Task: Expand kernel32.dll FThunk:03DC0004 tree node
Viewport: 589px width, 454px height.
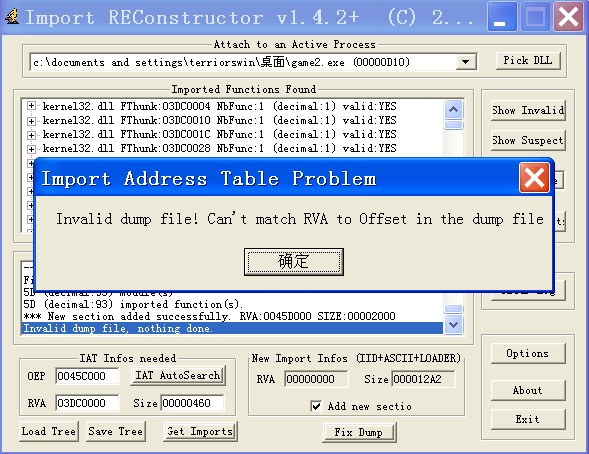Action: [32, 106]
